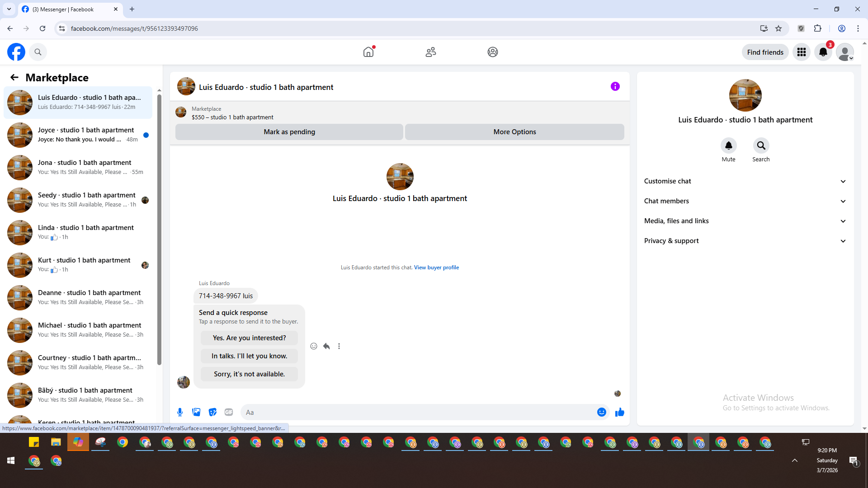
Task: Open File Explorer from taskbar
Action: point(56,442)
